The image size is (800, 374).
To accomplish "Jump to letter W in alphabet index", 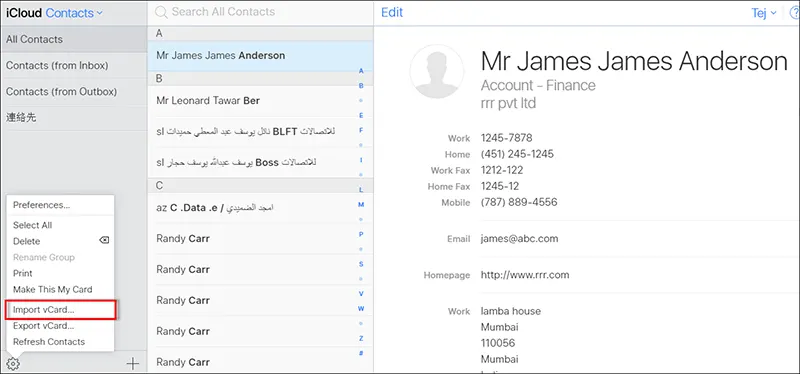I will coord(361,309).
